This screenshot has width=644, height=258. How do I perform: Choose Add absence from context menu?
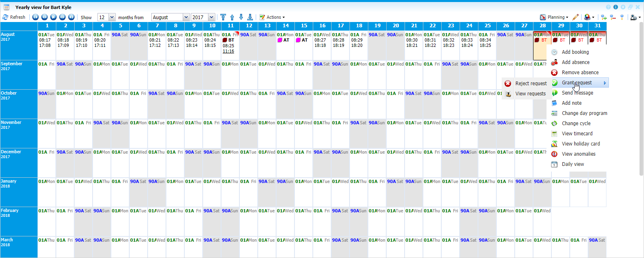coord(575,62)
